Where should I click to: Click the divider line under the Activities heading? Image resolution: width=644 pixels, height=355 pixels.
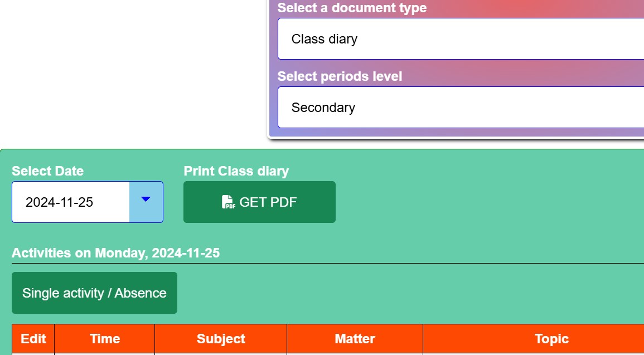point(328,263)
